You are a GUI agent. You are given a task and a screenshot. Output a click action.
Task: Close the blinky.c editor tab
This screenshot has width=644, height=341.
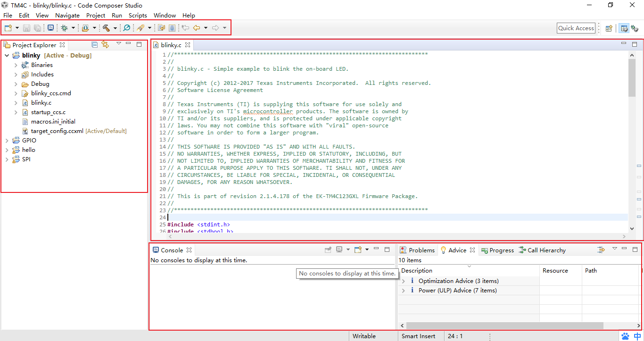[x=187, y=45]
